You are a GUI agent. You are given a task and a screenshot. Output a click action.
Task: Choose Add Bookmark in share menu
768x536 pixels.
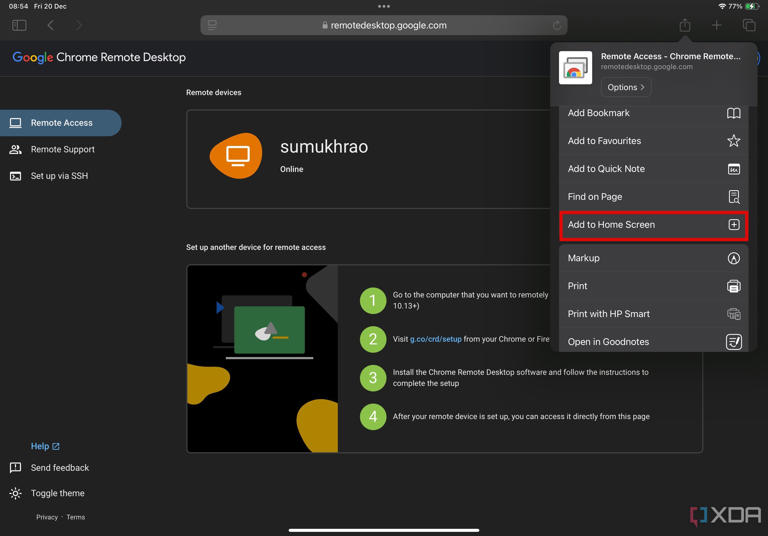pos(654,113)
